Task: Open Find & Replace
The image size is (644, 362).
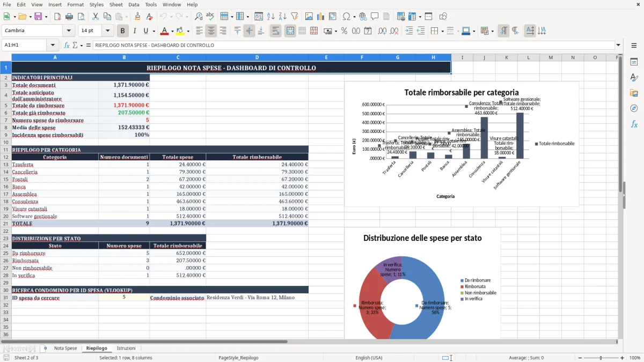Action: tap(199, 17)
